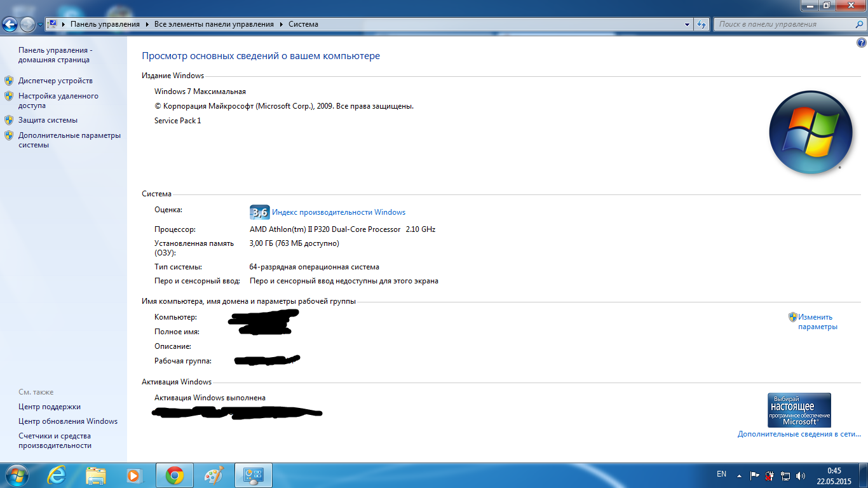
Task: Select Система breadcrumb segment
Action: point(303,24)
